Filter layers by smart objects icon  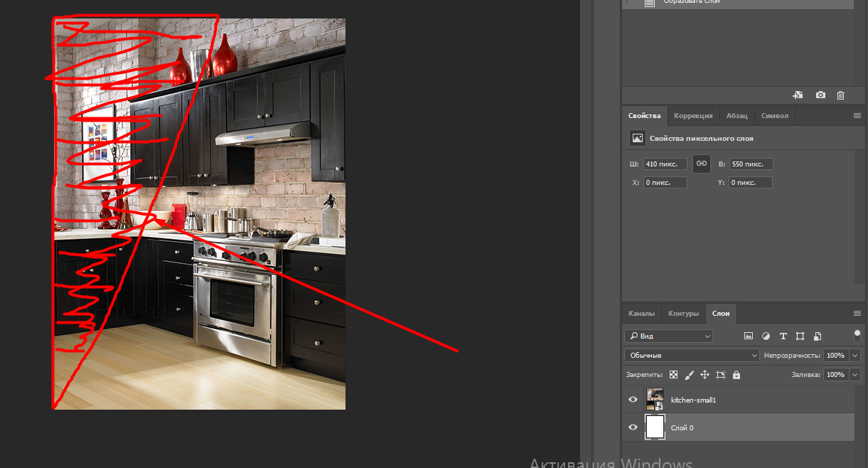pyautogui.click(x=818, y=336)
